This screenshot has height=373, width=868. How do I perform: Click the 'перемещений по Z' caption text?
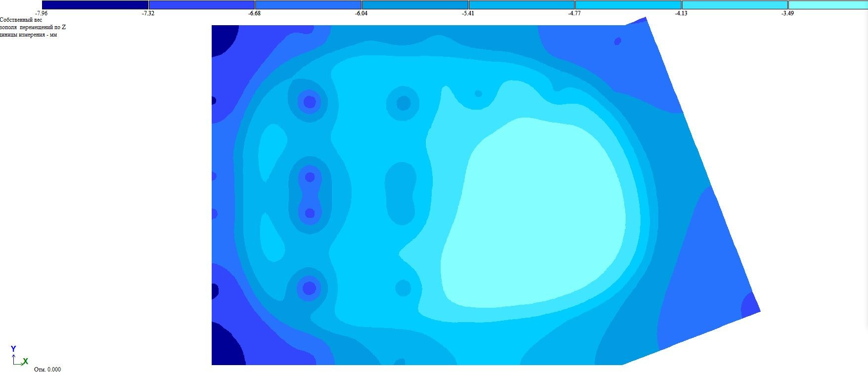click(x=43, y=28)
